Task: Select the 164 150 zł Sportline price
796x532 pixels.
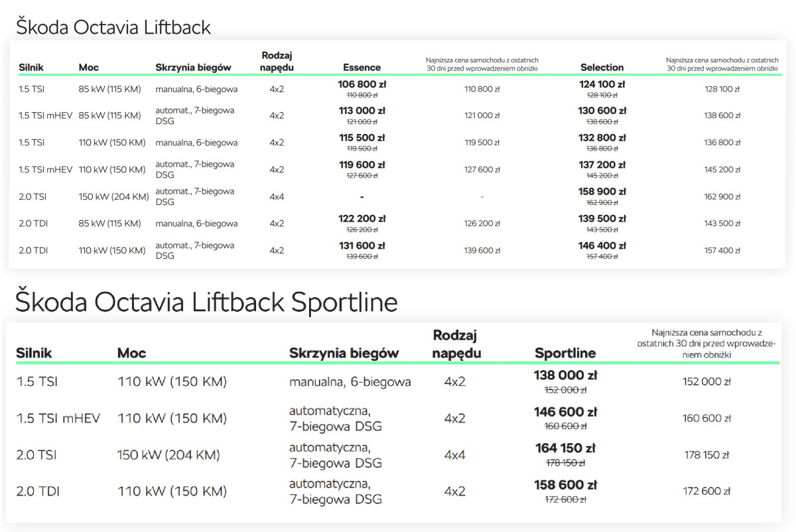Action: (565, 448)
